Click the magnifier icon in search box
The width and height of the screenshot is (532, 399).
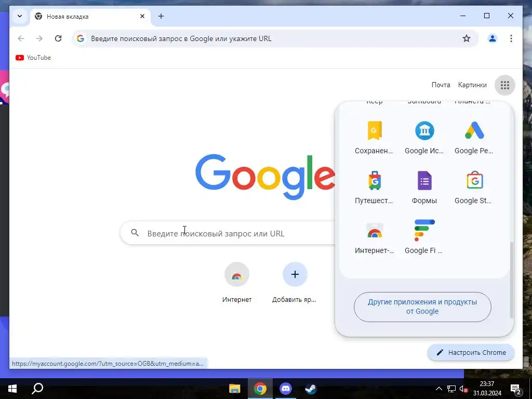coord(135,233)
